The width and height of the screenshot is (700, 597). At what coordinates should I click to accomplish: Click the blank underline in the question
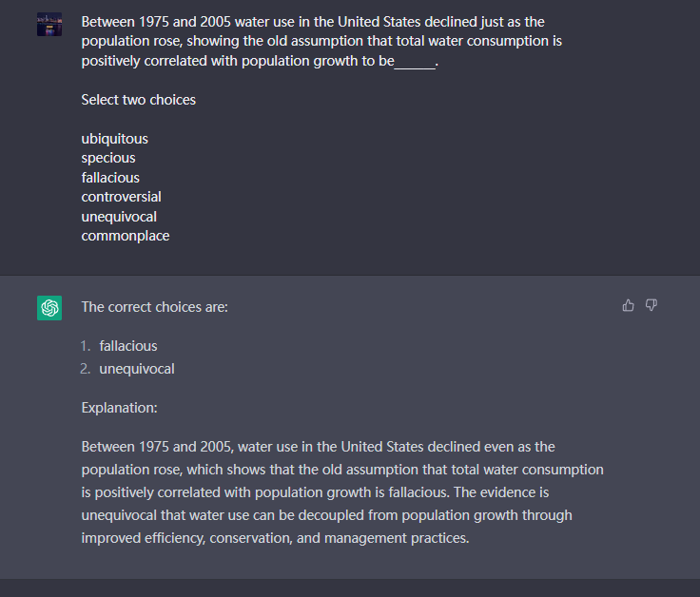coord(415,62)
